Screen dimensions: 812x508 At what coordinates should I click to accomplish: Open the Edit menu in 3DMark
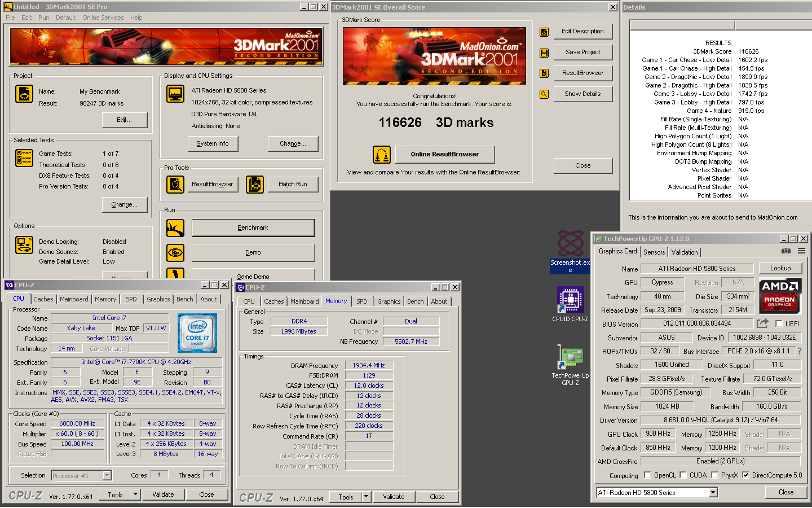pos(27,17)
